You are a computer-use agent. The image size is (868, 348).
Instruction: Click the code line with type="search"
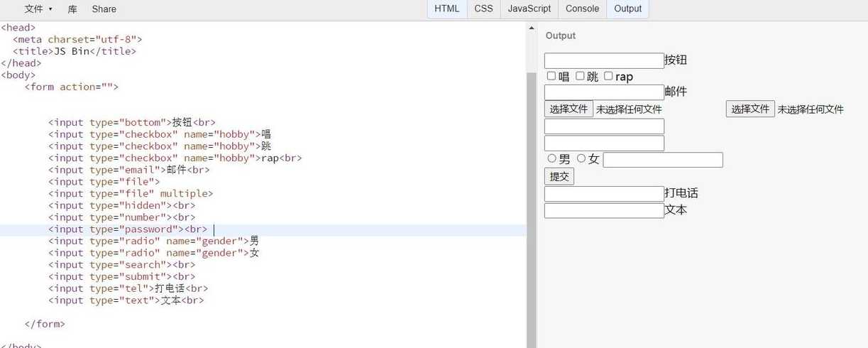(122, 265)
